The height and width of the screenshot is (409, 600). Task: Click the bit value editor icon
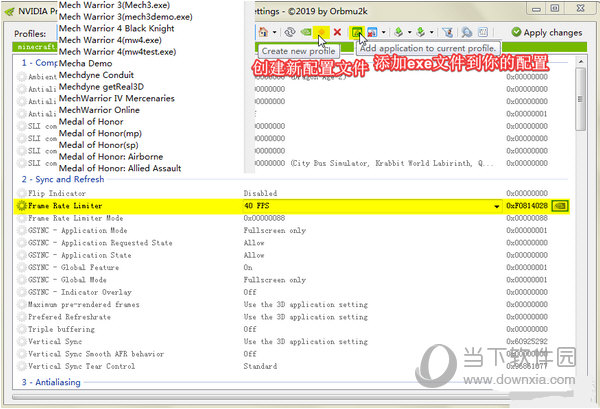(483, 32)
